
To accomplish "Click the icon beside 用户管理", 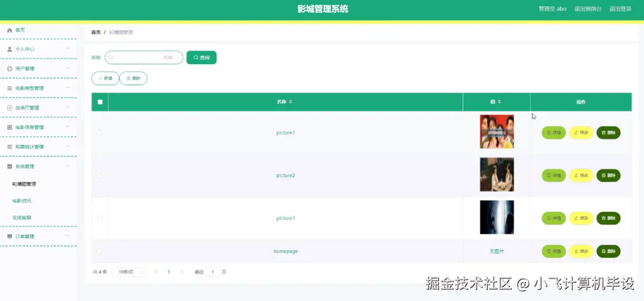I will 10,68.
